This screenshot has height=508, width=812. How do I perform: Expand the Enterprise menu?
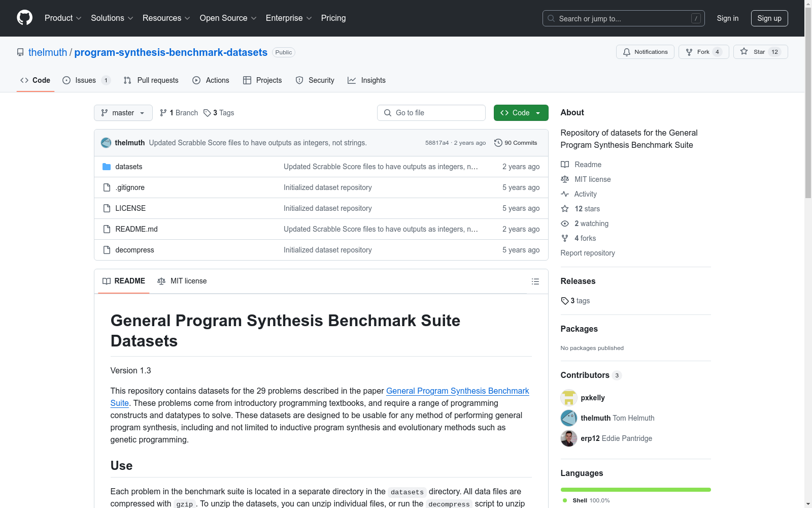[x=289, y=18]
